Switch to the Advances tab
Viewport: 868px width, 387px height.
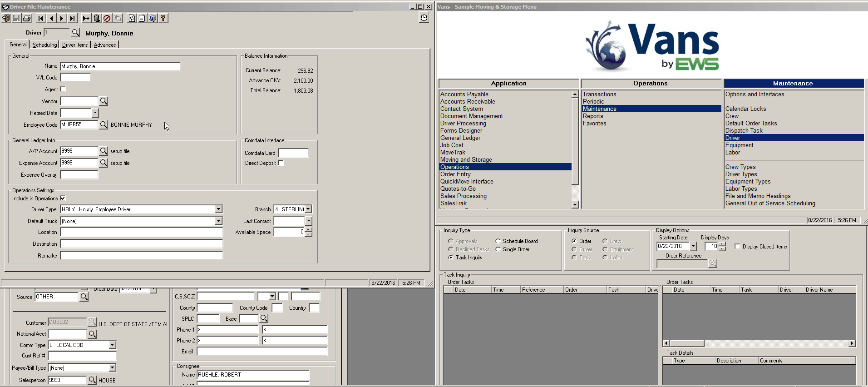(x=105, y=45)
